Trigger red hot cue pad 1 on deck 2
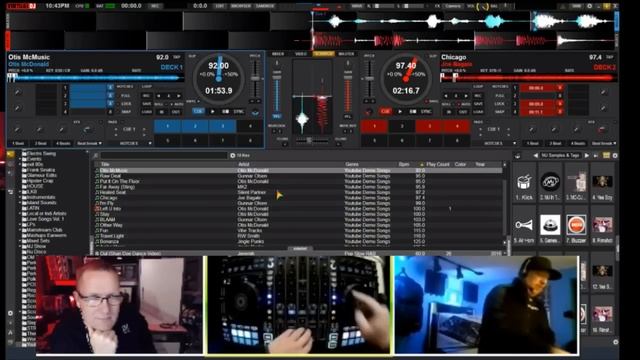 click(x=374, y=126)
